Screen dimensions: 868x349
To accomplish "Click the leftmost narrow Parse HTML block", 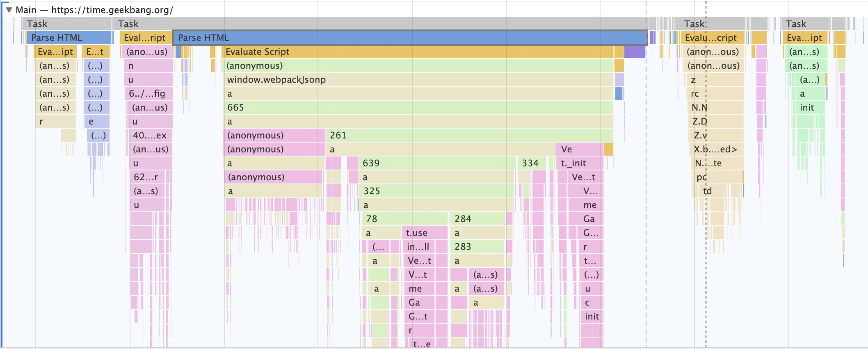I will [69, 38].
